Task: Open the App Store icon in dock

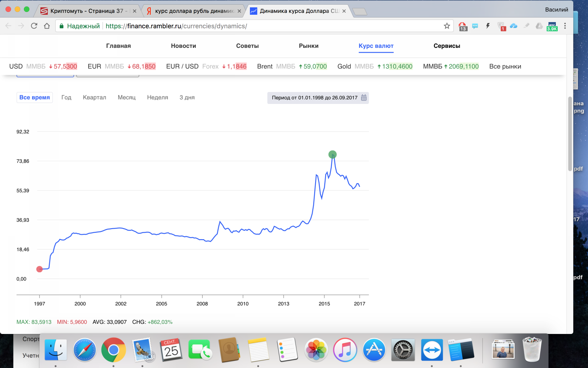Action: [374, 350]
